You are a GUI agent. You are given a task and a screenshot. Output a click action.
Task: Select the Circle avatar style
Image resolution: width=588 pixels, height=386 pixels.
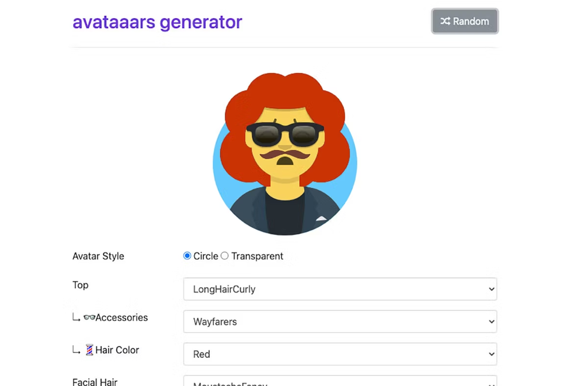pos(187,256)
